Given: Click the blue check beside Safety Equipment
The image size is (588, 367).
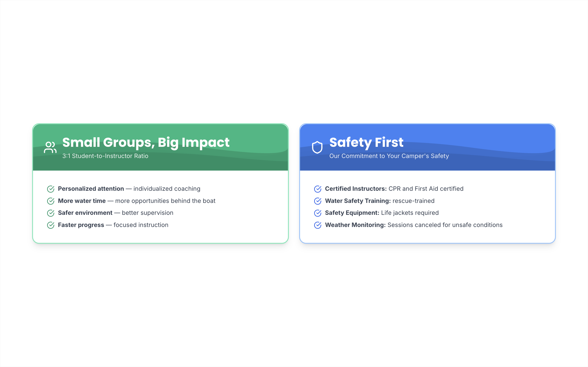Looking at the screenshot, I should pos(318,213).
